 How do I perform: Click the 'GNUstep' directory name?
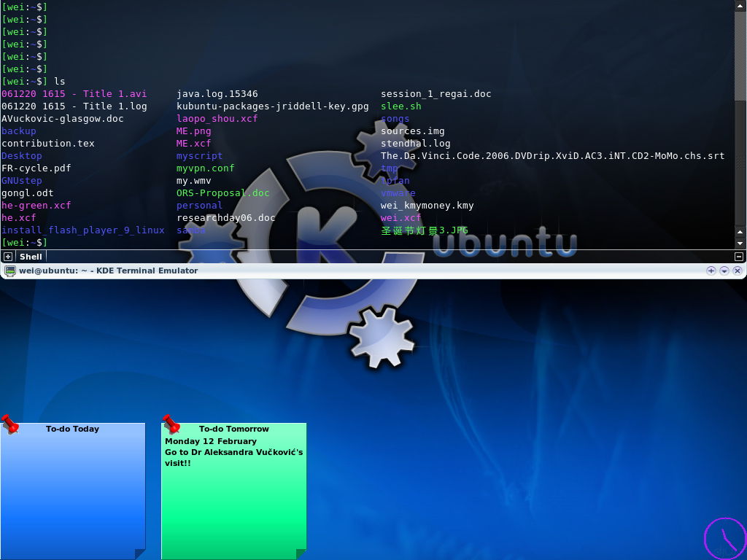[21, 181]
